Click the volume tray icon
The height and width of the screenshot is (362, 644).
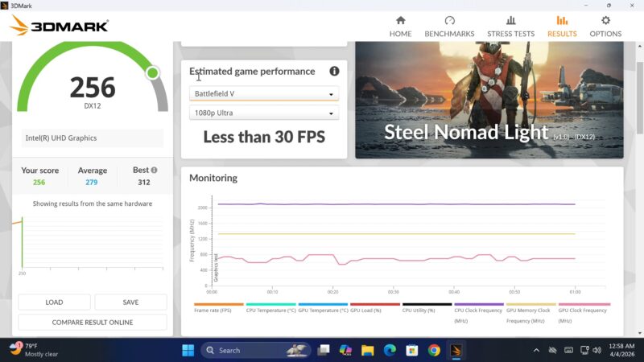click(x=597, y=350)
